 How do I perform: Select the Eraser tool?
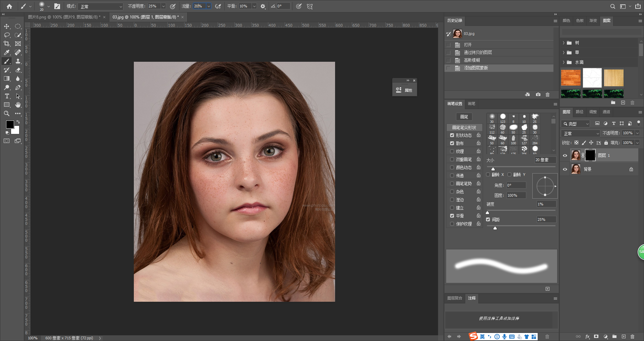(18, 70)
